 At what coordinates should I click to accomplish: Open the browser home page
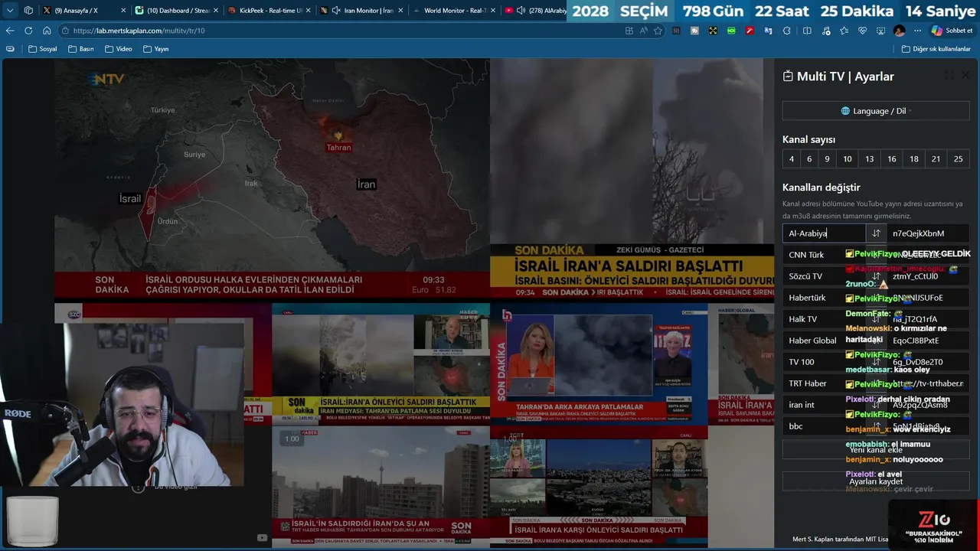47,31
